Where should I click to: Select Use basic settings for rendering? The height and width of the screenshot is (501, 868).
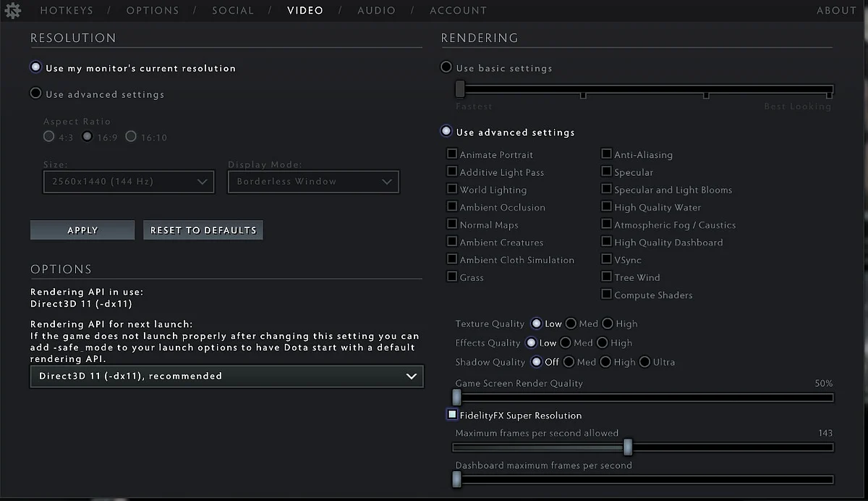pyautogui.click(x=446, y=67)
